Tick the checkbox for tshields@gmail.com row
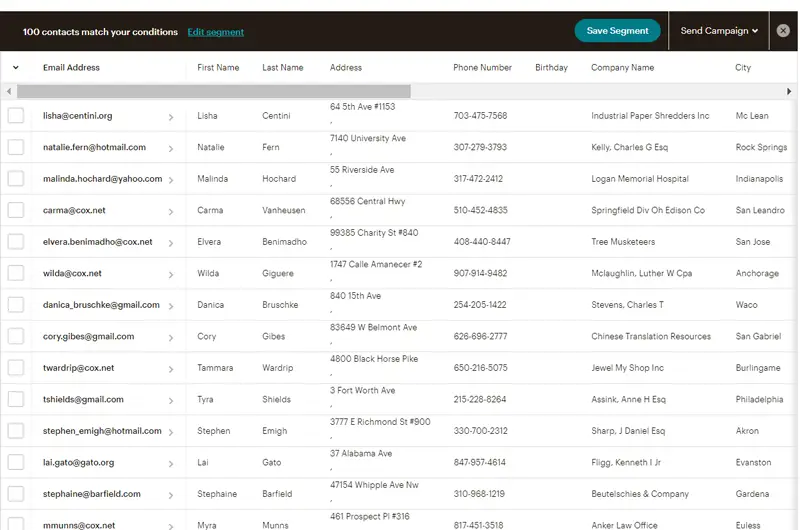Image resolution: width=800 pixels, height=530 pixels. point(16,400)
